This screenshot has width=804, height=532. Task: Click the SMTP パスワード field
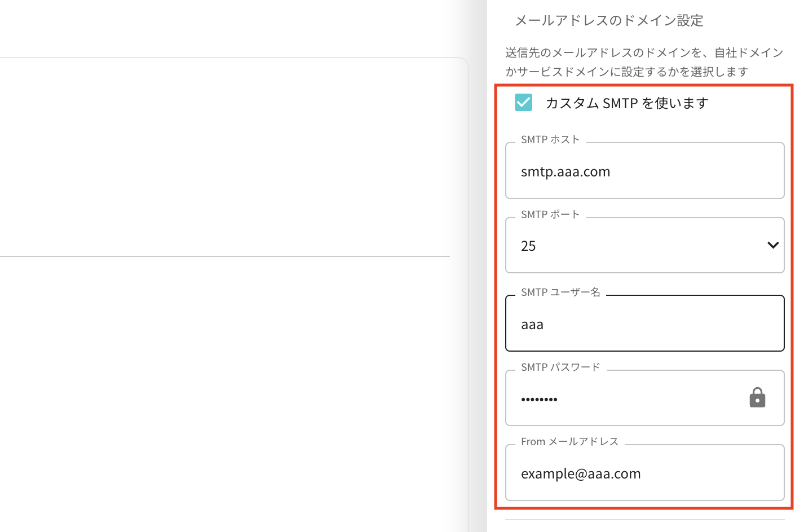[x=644, y=398]
